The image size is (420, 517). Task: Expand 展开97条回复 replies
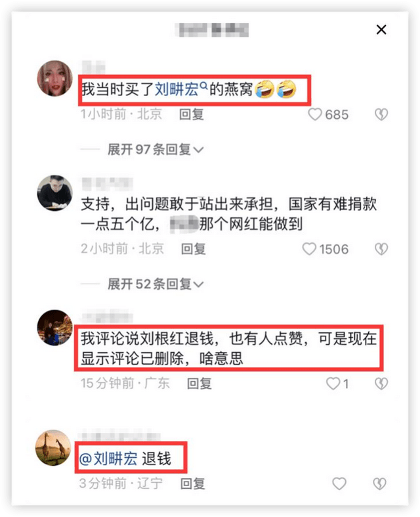click(156, 149)
